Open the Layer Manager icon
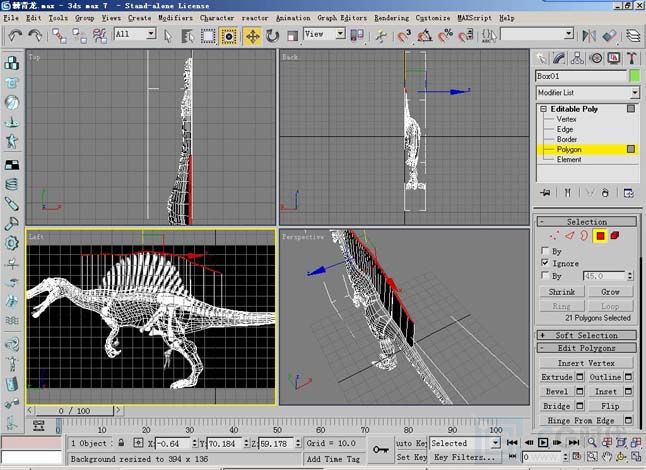The width and height of the screenshot is (646, 470). 633,36
